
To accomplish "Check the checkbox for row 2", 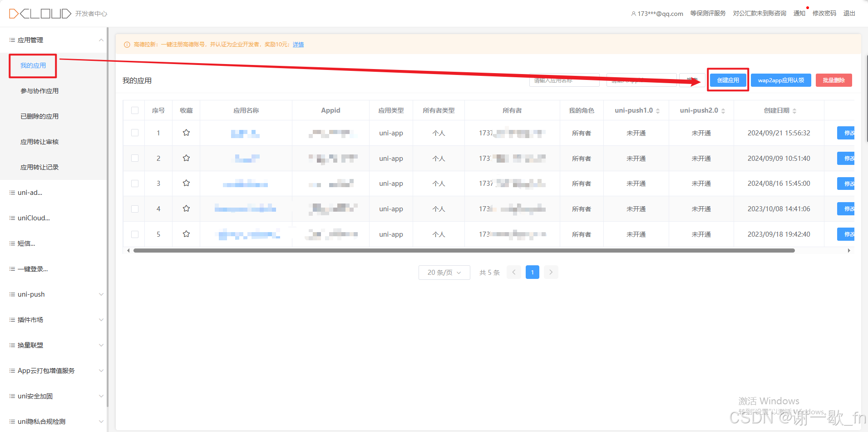I will tap(135, 158).
